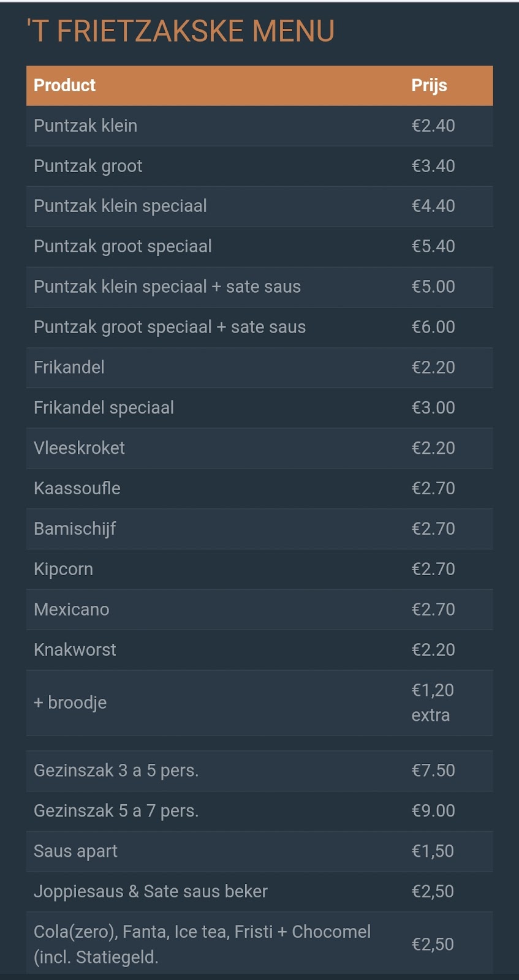The height and width of the screenshot is (980, 519).
Task: Click the + broodje extra option
Action: pos(259,703)
